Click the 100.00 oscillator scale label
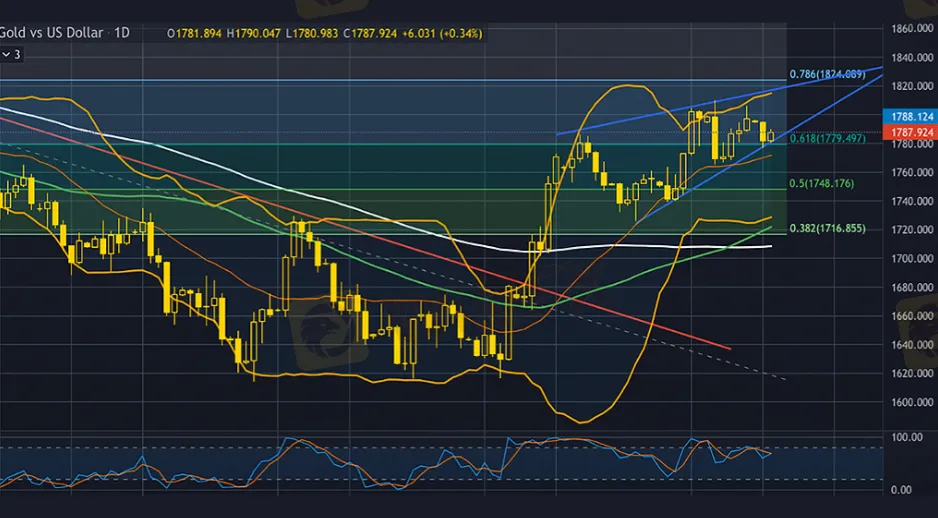 click(x=906, y=438)
